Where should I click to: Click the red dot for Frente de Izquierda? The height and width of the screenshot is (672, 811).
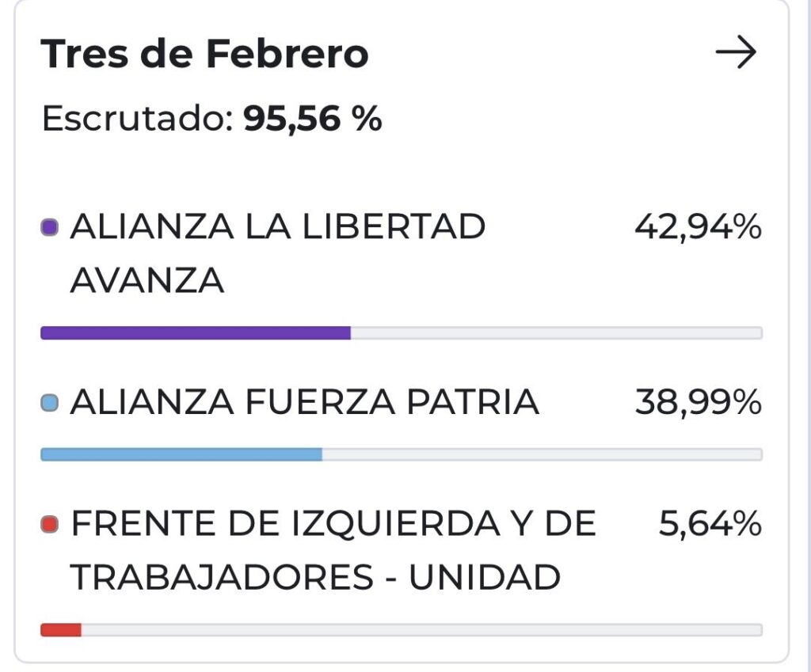point(50,525)
